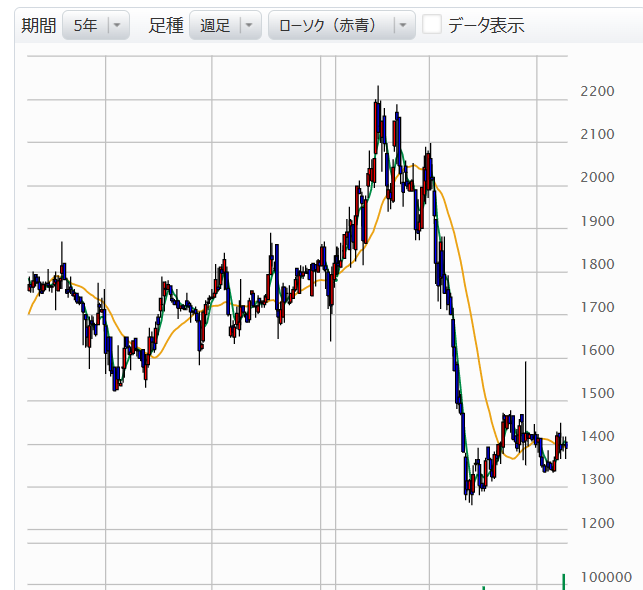Viewport: 643px width, 590px height.
Task: Click the 1800 price axis label
Action: click(597, 264)
